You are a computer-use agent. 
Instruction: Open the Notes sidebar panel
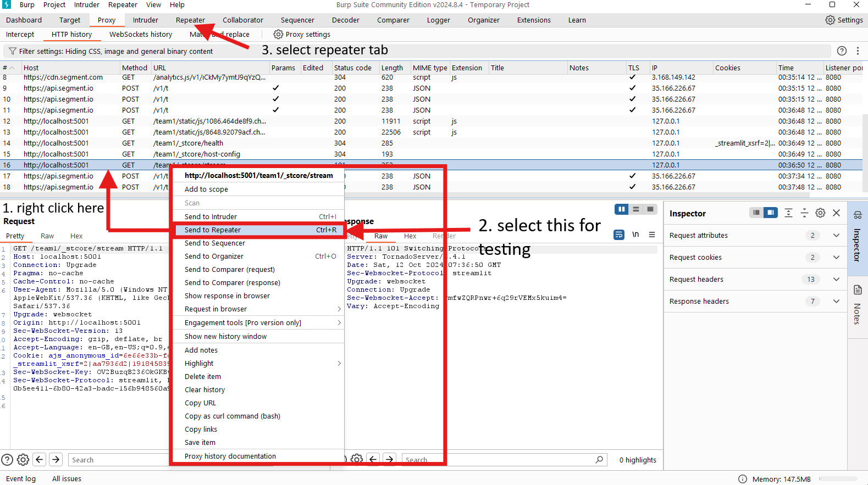click(858, 306)
